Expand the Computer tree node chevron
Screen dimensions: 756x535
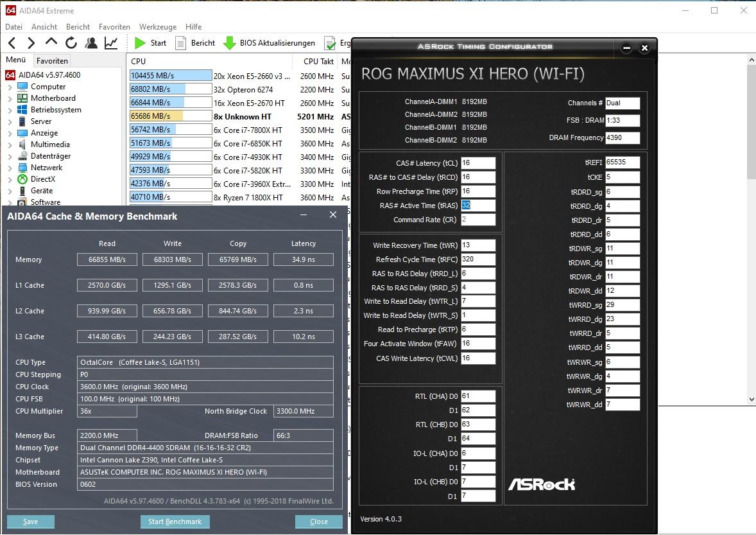pos(10,87)
